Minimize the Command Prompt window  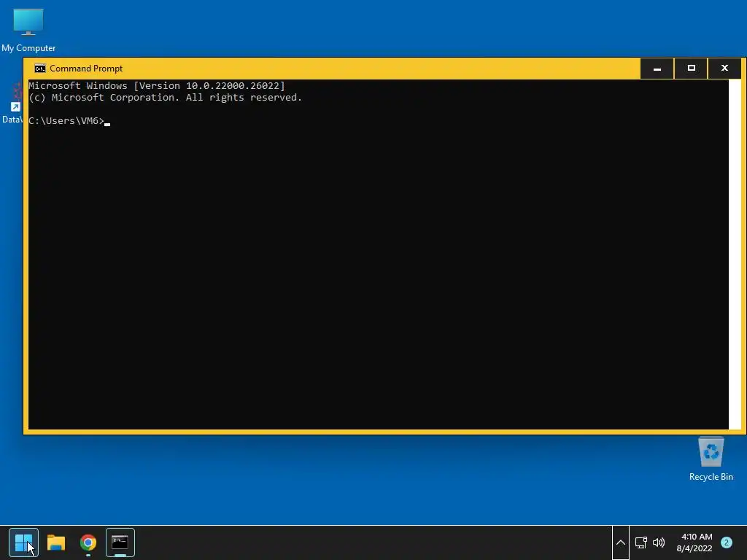tap(657, 69)
